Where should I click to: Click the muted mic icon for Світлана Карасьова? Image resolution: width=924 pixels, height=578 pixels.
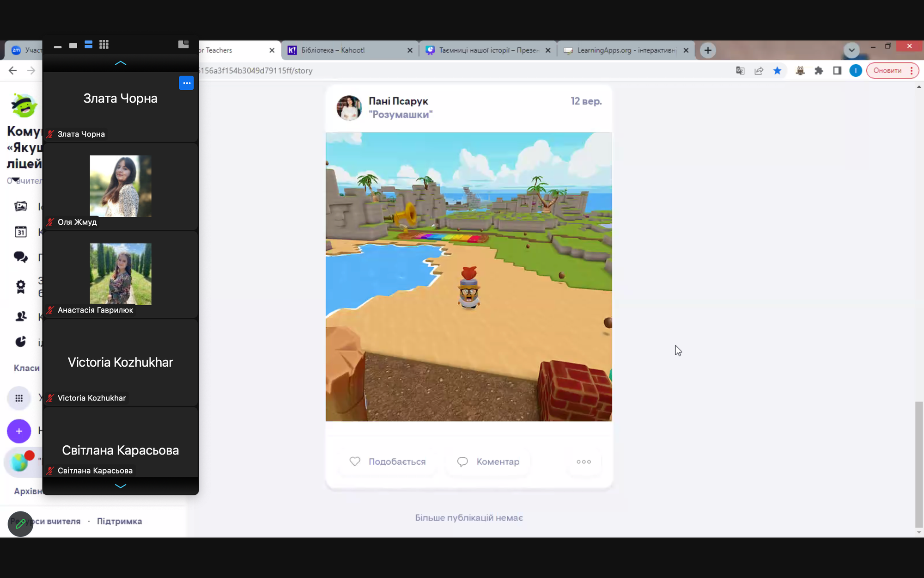tap(50, 471)
